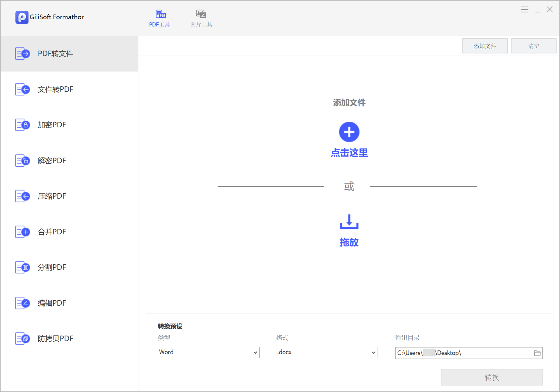Switch to the 图片工具 tab
The image size is (560, 392).
[x=201, y=18]
